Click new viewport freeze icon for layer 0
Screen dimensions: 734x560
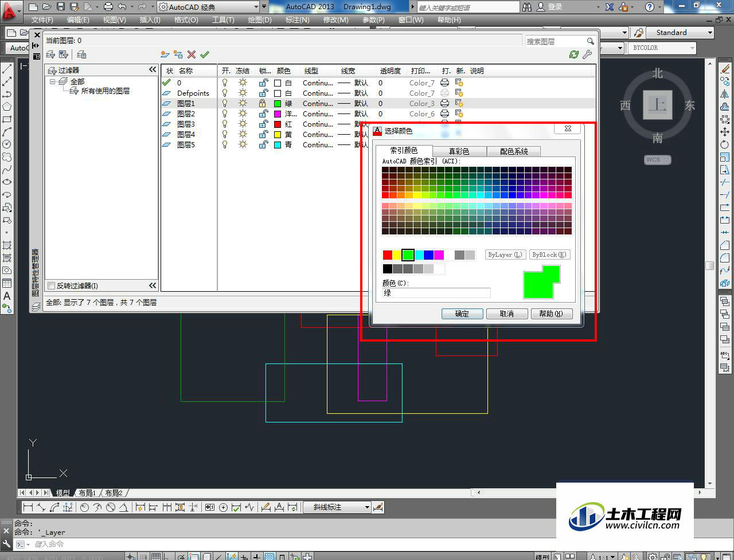coord(459,83)
